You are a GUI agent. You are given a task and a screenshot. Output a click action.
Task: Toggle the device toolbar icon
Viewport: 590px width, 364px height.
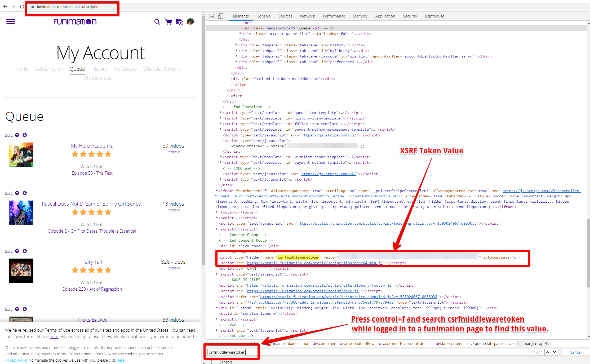[x=221, y=16]
